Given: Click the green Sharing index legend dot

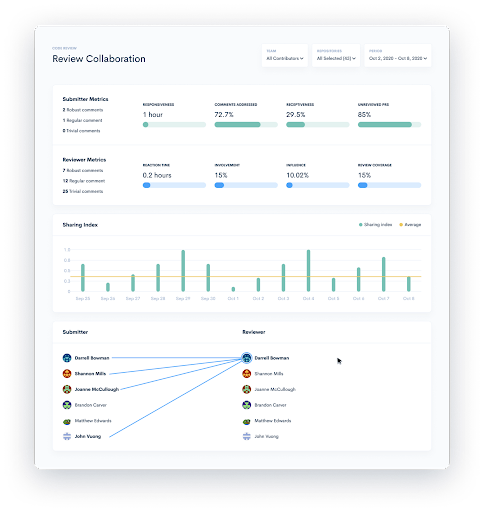Looking at the screenshot, I should [360, 225].
